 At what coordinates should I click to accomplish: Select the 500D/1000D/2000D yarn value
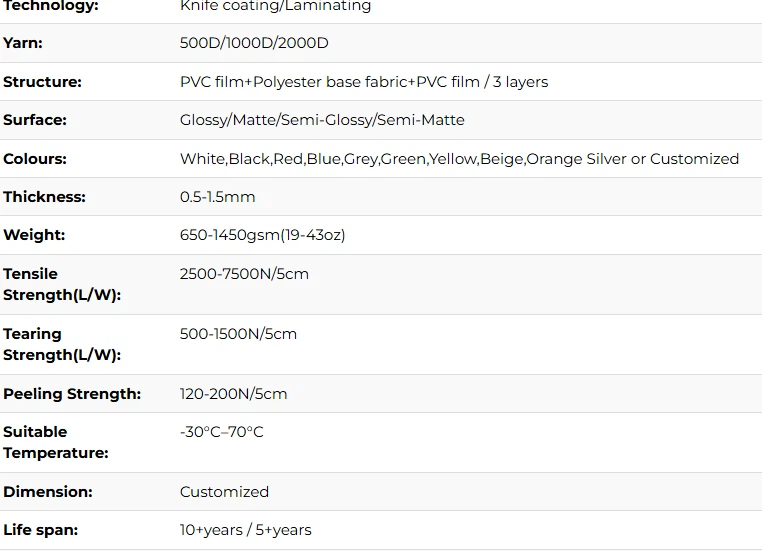click(x=254, y=43)
